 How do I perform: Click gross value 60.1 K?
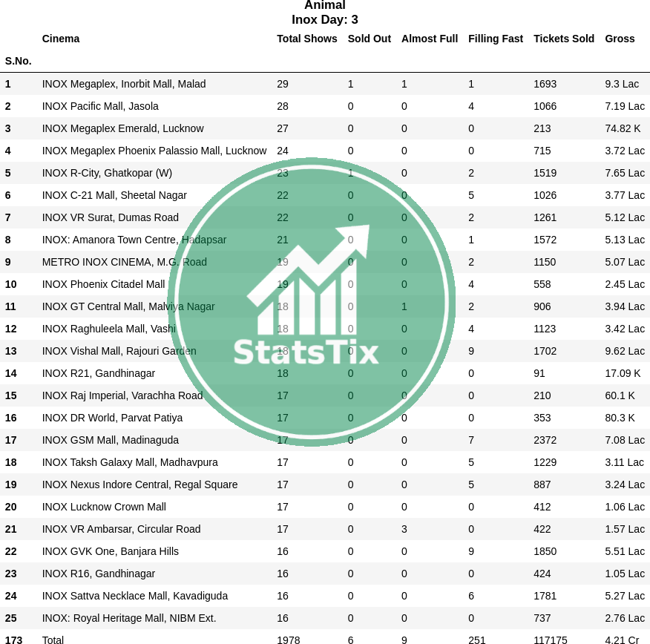pyautogui.click(x=620, y=395)
